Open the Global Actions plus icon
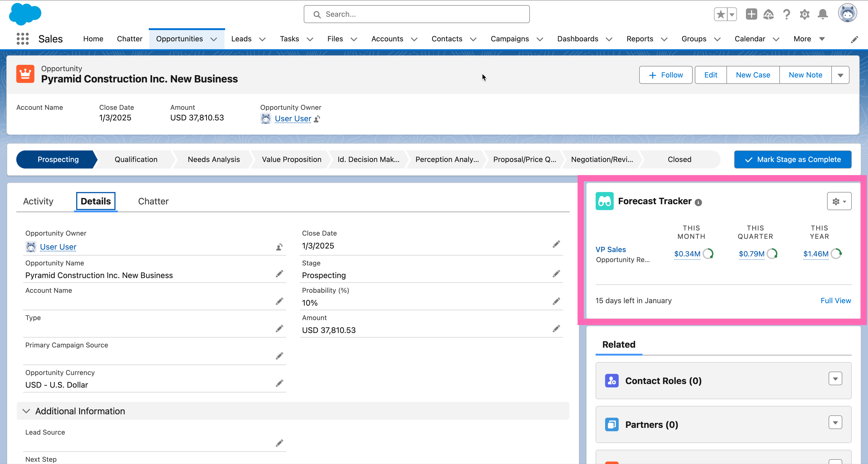 pos(751,14)
